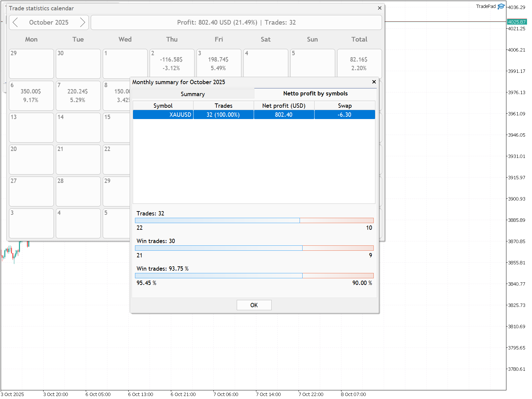Viewport: 532px width, 399px height.
Task: Click the Trades: 32 label
Action: [x=150, y=213]
